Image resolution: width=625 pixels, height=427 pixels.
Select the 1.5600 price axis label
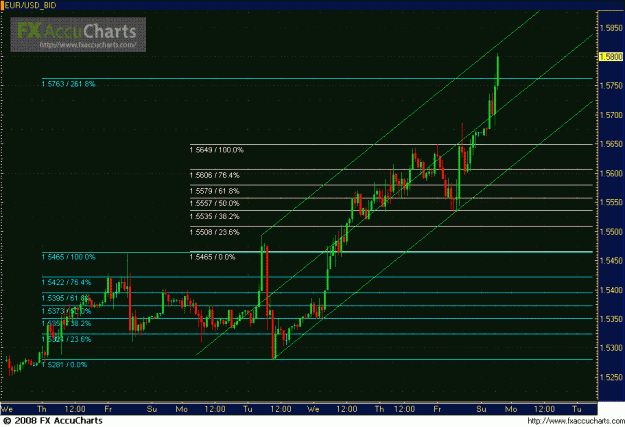(611, 173)
